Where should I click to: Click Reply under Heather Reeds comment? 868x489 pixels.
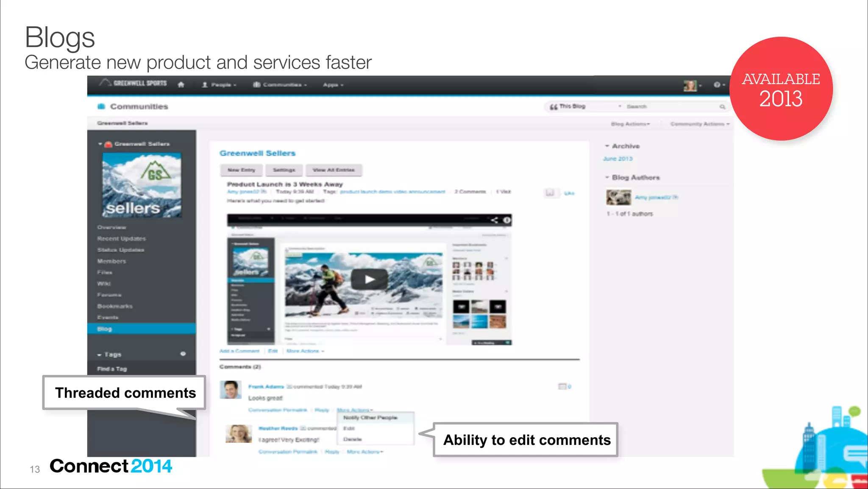click(x=332, y=452)
